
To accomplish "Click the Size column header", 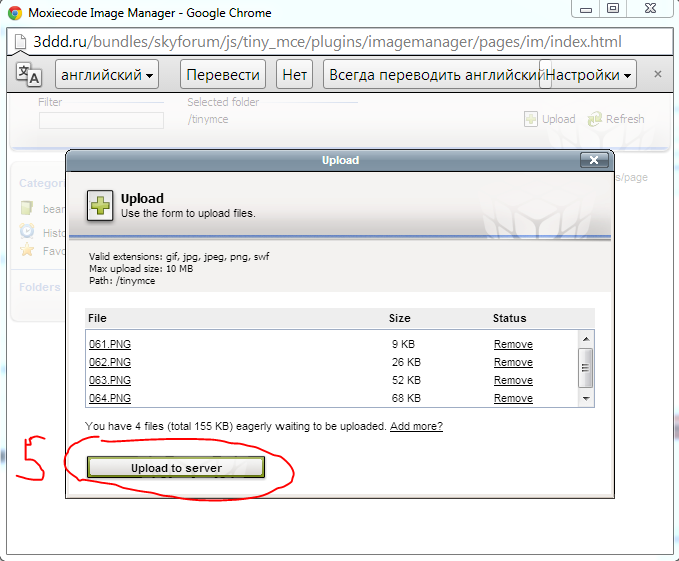I will point(399,318).
